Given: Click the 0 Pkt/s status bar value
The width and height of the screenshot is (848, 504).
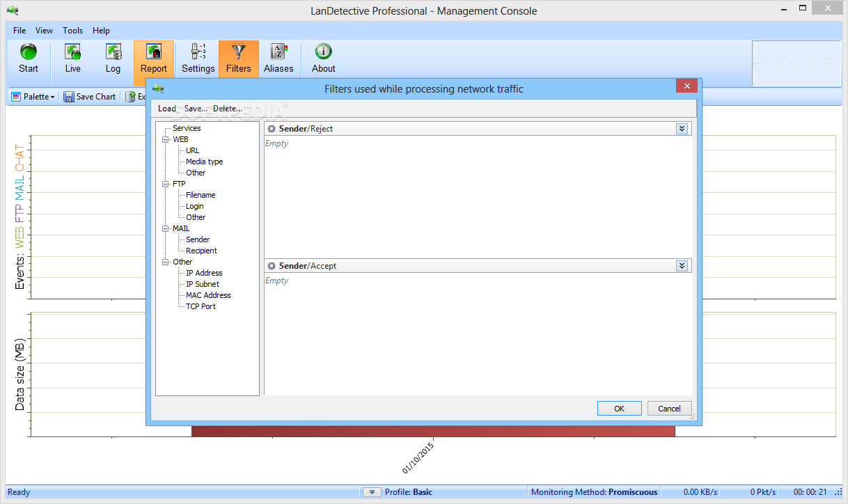Looking at the screenshot, I should pyautogui.click(x=763, y=492).
